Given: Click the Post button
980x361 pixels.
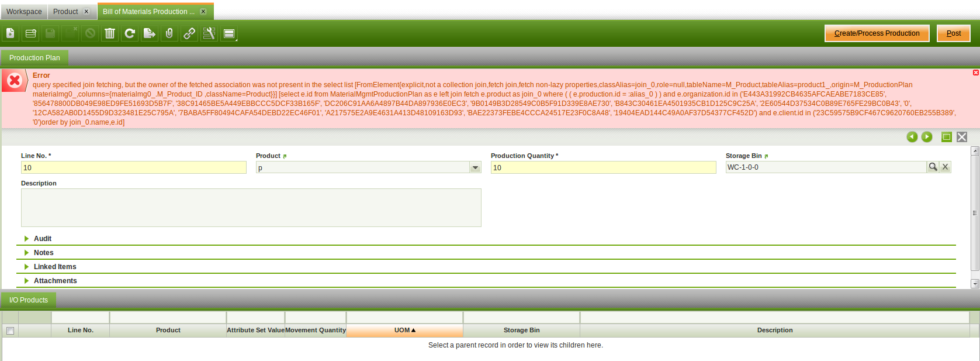Looking at the screenshot, I should [954, 33].
